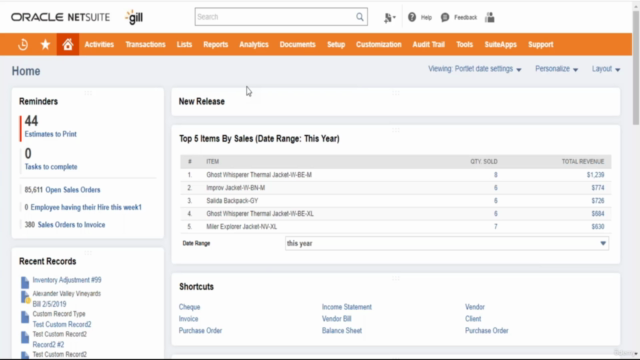Click the Feedback text link
640x360 pixels.
(465, 18)
